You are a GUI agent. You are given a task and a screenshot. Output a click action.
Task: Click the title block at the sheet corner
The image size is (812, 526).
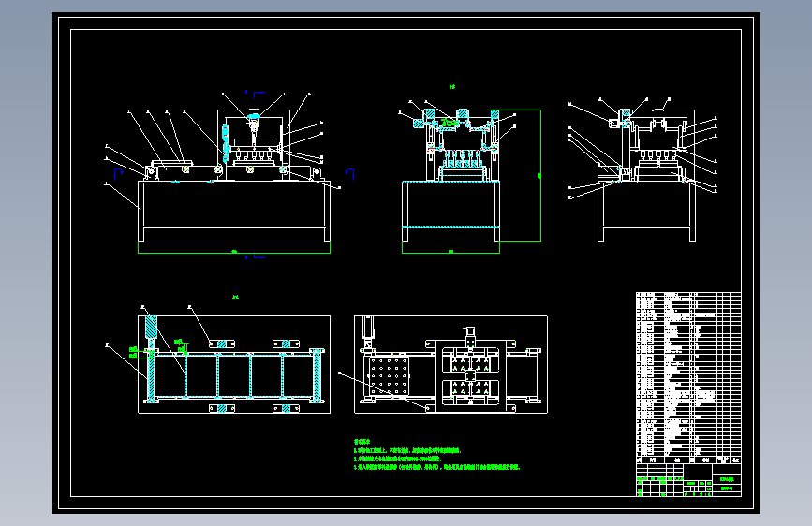(688, 480)
